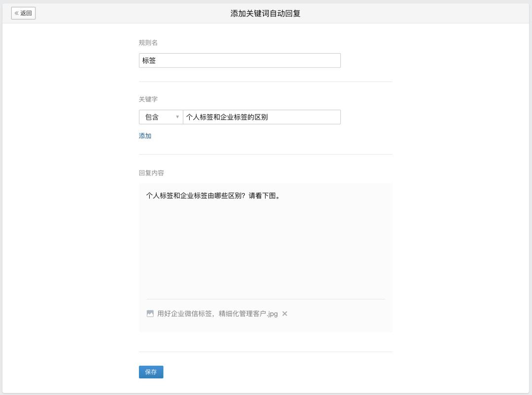Click the page title 添加关键词自动回复
Screen dimensions: 532x395
pyautogui.click(x=266, y=13)
